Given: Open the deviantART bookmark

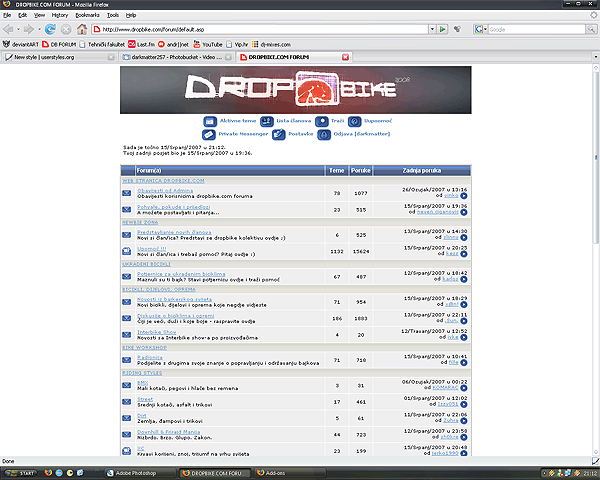Looking at the screenshot, I should tap(21, 44).
